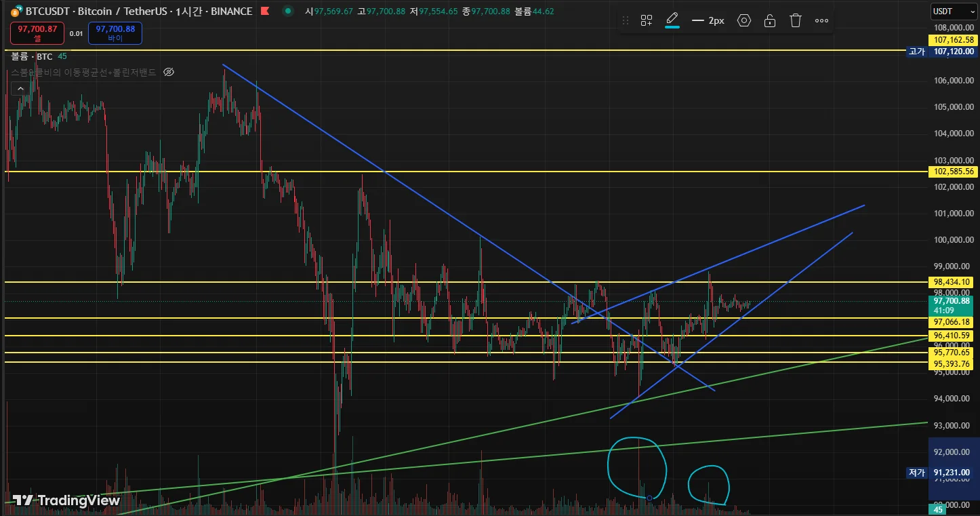Open drawing settings hexagon icon
Viewport: 980px width, 516px height.
tap(744, 20)
